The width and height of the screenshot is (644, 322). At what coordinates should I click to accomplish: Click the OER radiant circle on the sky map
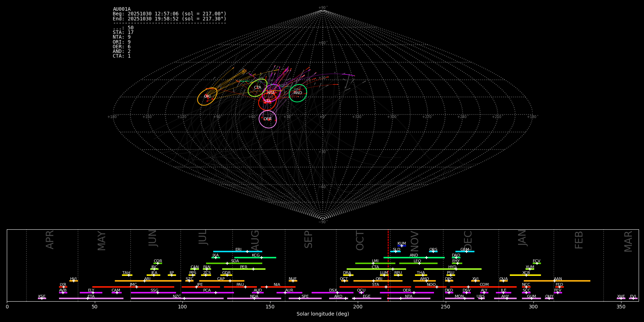tap(268, 119)
